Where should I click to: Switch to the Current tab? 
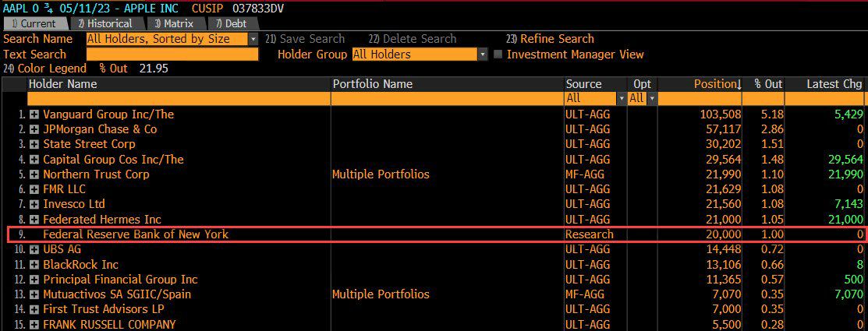click(x=35, y=24)
